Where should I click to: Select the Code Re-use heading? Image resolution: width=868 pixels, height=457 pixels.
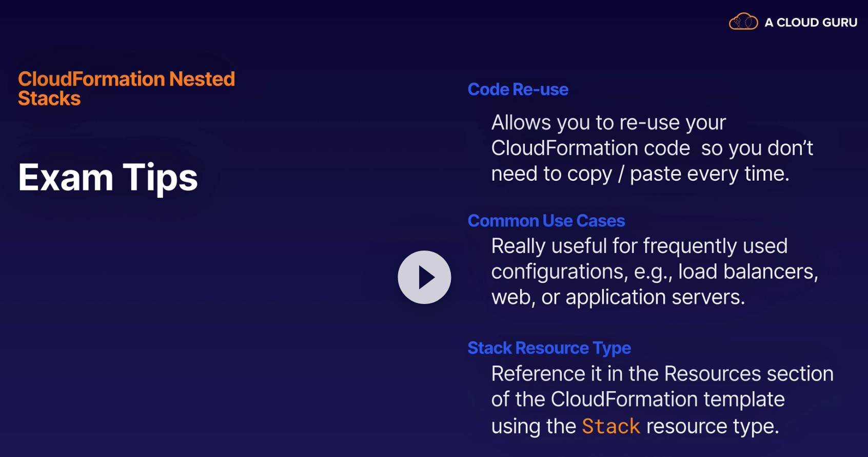518,89
